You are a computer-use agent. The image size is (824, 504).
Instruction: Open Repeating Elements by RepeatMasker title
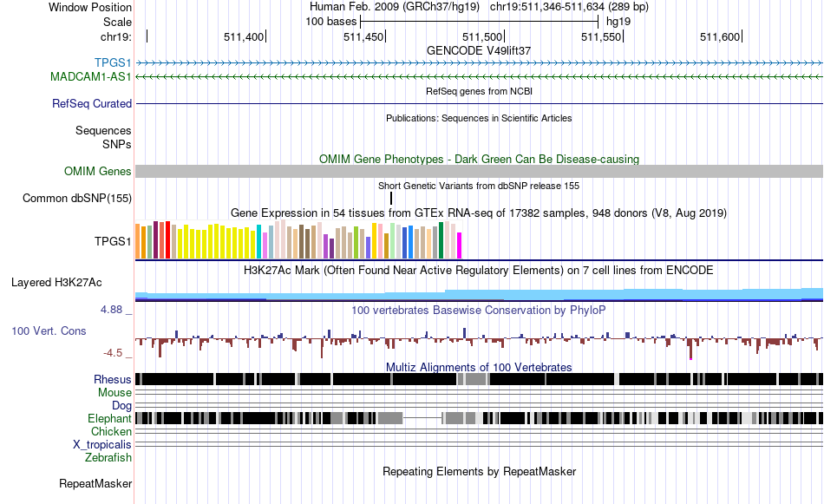click(x=479, y=471)
